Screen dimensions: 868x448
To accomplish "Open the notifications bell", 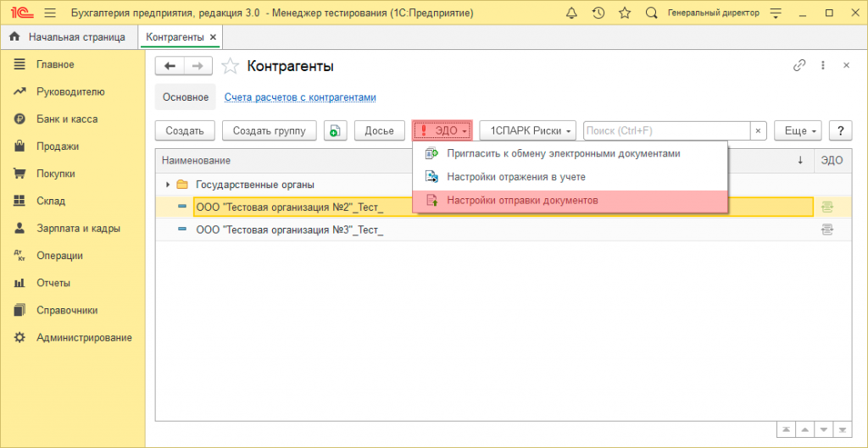I will [x=572, y=13].
